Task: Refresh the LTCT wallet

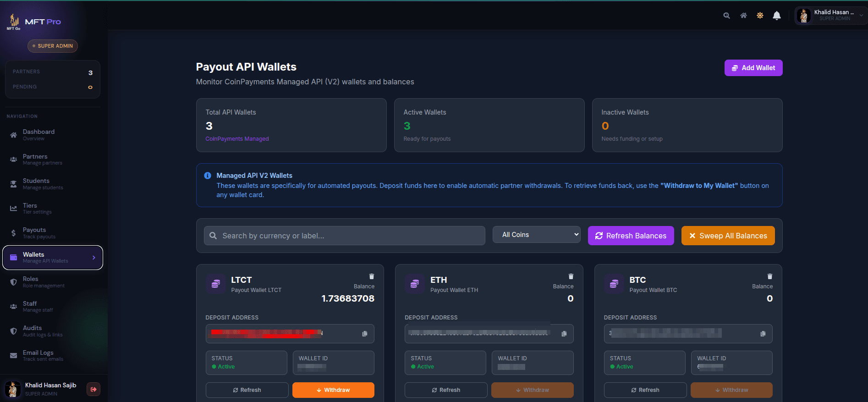Action: [247, 390]
